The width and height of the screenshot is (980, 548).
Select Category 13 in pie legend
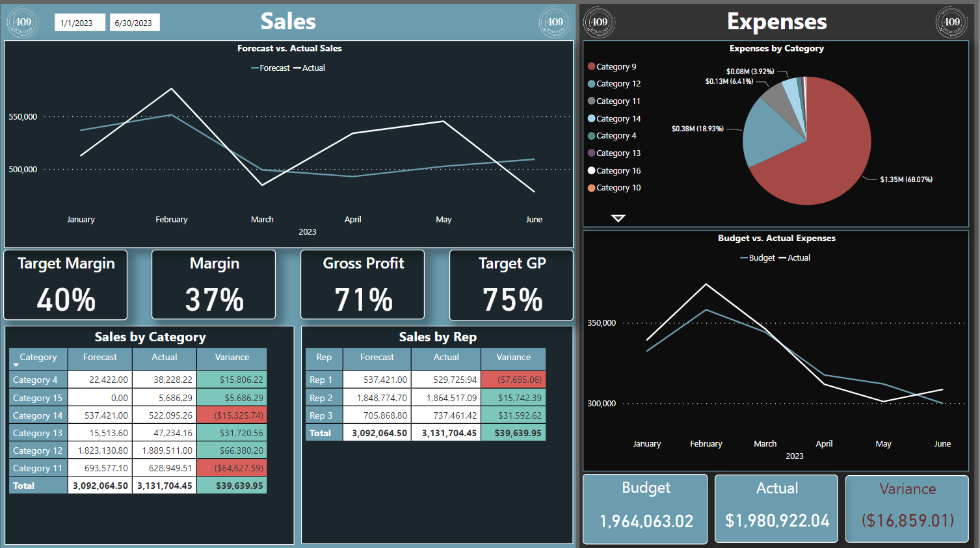[614, 153]
